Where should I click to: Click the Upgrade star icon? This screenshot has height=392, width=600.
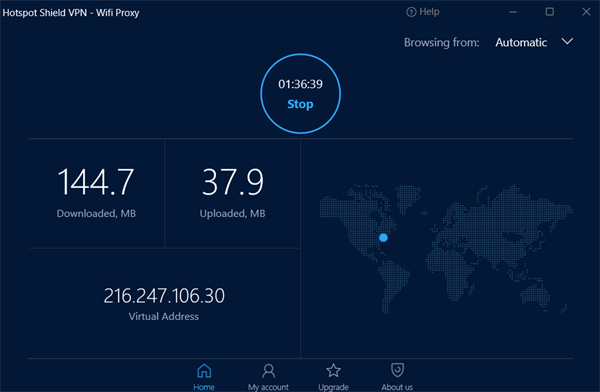[x=333, y=370]
